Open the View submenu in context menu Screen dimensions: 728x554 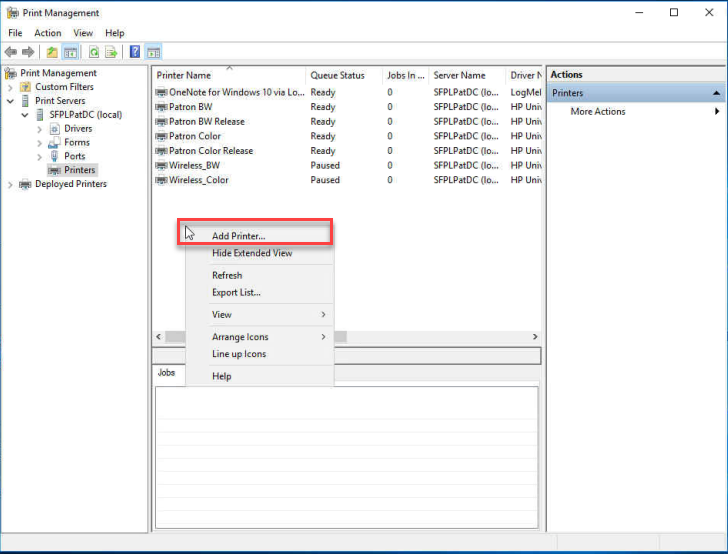pos(222,314)
